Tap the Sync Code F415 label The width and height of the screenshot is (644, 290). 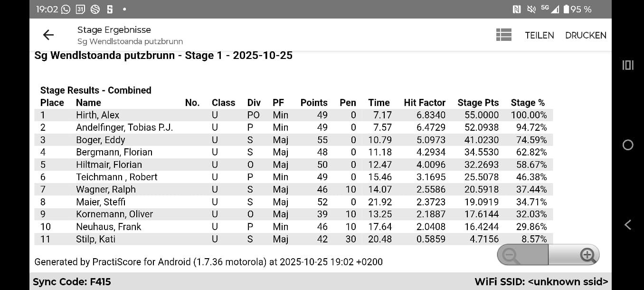point(72,282)
